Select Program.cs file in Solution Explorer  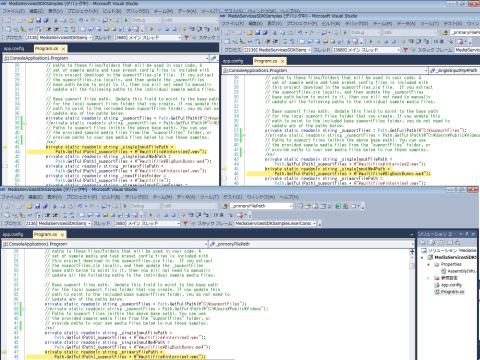pos(449,292)
